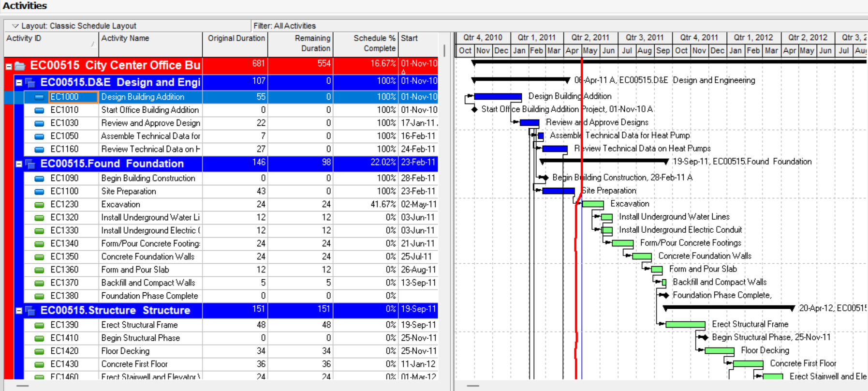The height and width of the screenshot is (391, 868).
Task: Click the EC1000 Activity ID cell
Action: pyautogui.click(x=74, y=97)
